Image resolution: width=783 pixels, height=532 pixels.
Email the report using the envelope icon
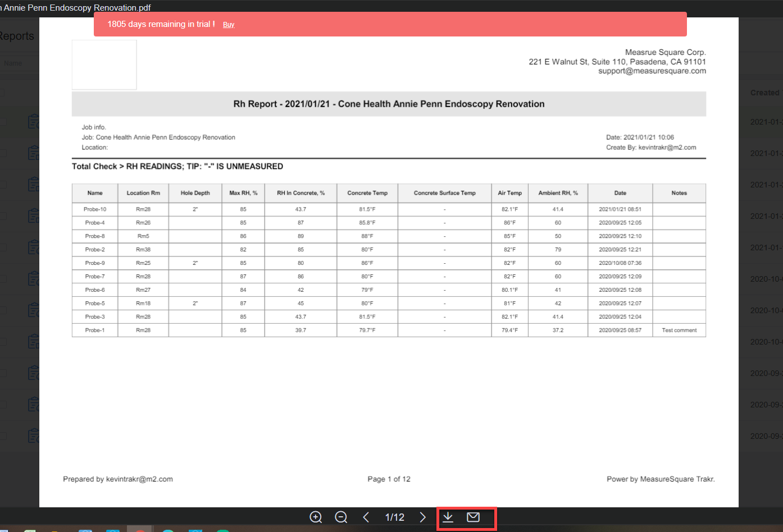click(473, 517)
